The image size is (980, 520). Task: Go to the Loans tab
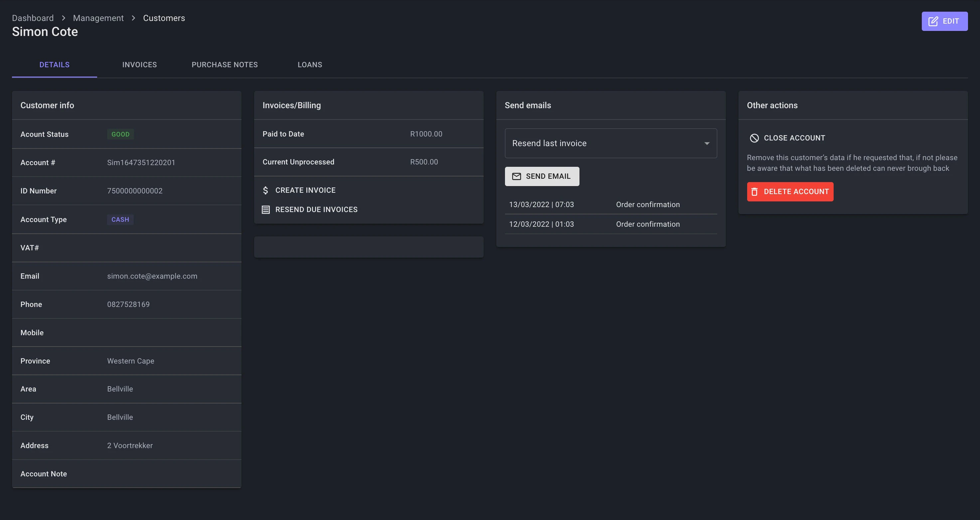point(310,65)
